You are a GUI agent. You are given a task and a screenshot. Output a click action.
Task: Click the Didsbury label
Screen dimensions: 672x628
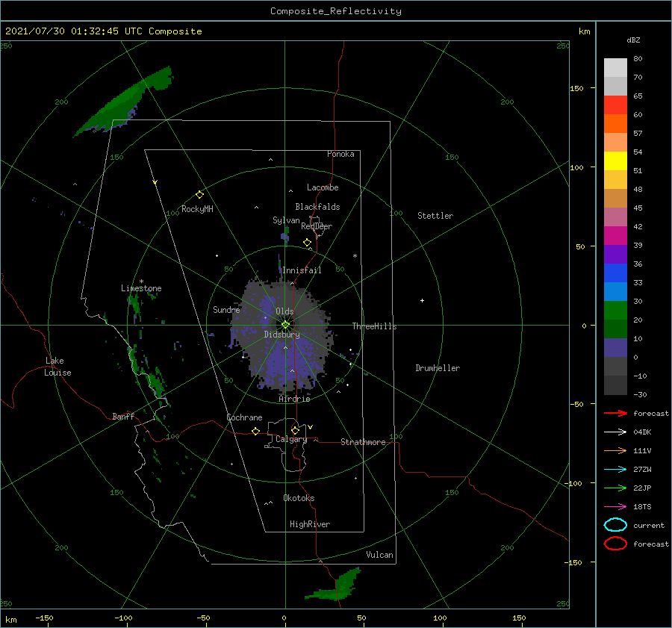(x=282, y=335)
